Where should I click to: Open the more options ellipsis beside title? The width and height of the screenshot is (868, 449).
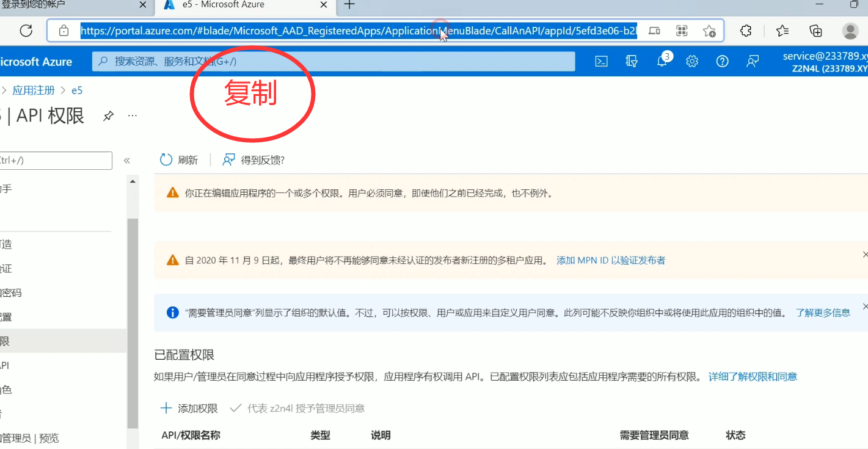[x=132, y=115]
